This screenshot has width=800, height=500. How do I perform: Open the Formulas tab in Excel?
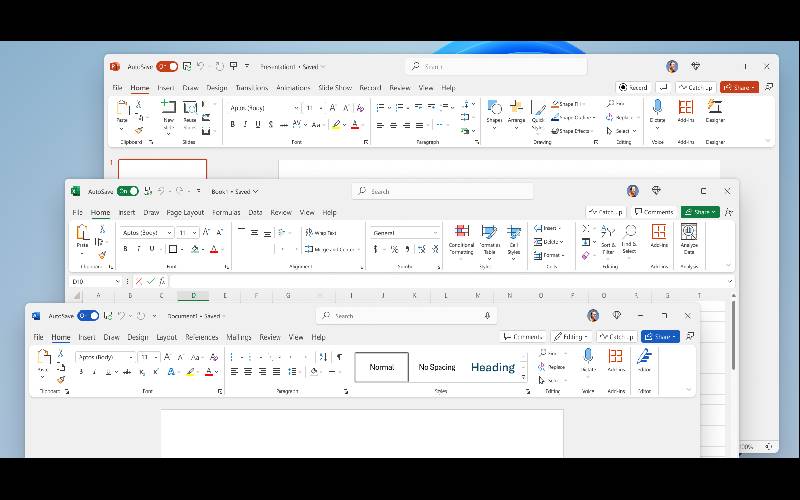(x=226, y=213)
